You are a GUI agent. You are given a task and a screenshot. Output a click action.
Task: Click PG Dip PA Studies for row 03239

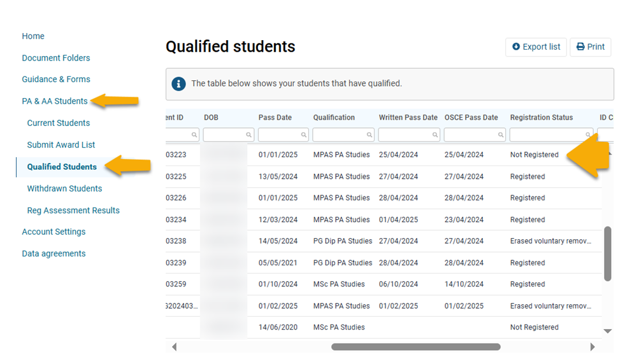pyautogui.click(x=343, y=263)
